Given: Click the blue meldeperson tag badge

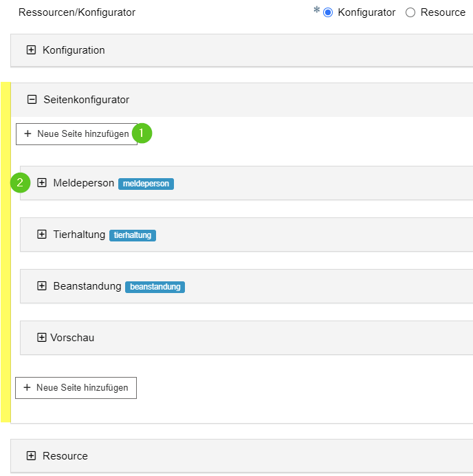Looking at the screenshot, I should (x=146, y=184).
